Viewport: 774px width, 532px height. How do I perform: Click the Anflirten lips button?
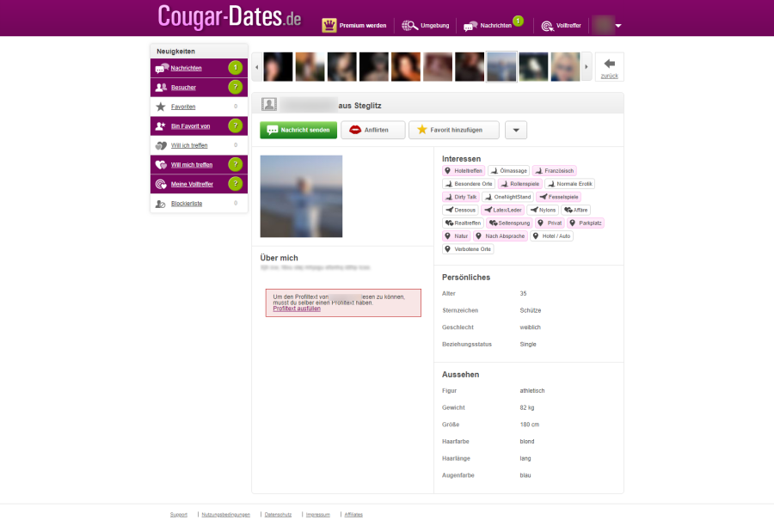(372, 131)
